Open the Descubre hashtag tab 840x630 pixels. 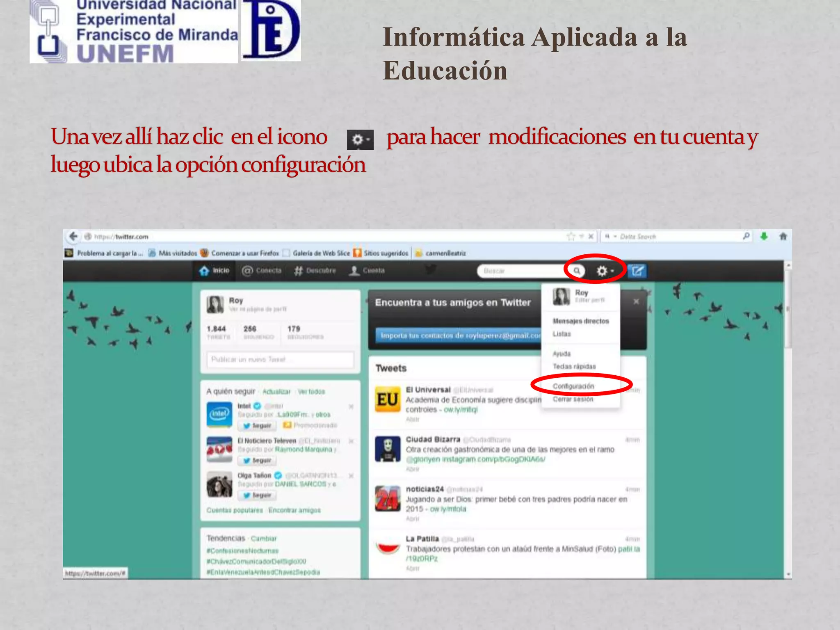pyautogui.click(x=315, y=271)
